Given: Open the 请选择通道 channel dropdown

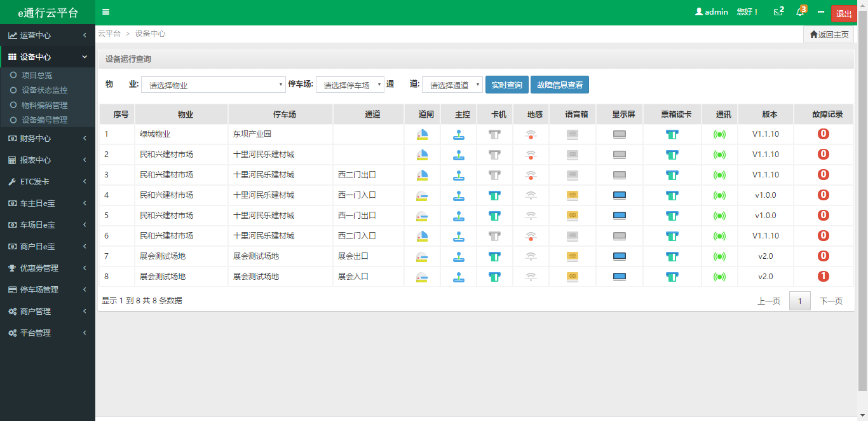Looking at the screenshot, I should (x=452, y=85).
